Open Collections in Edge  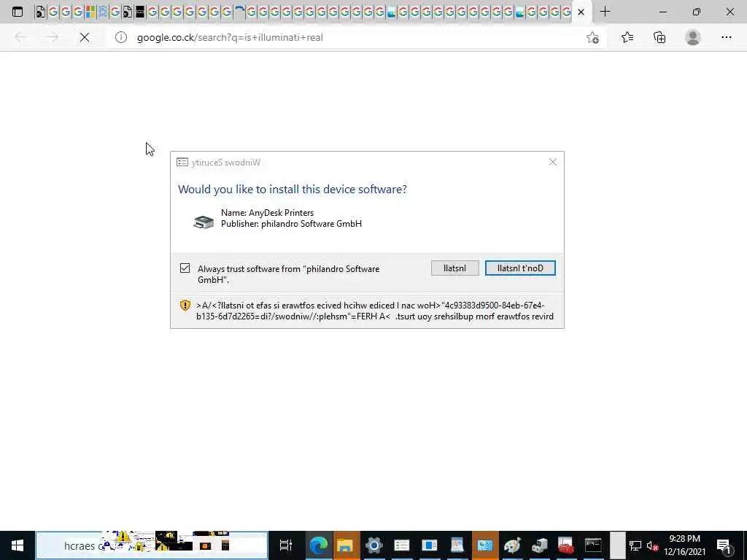pyautogui.click(x=659, y=37)
